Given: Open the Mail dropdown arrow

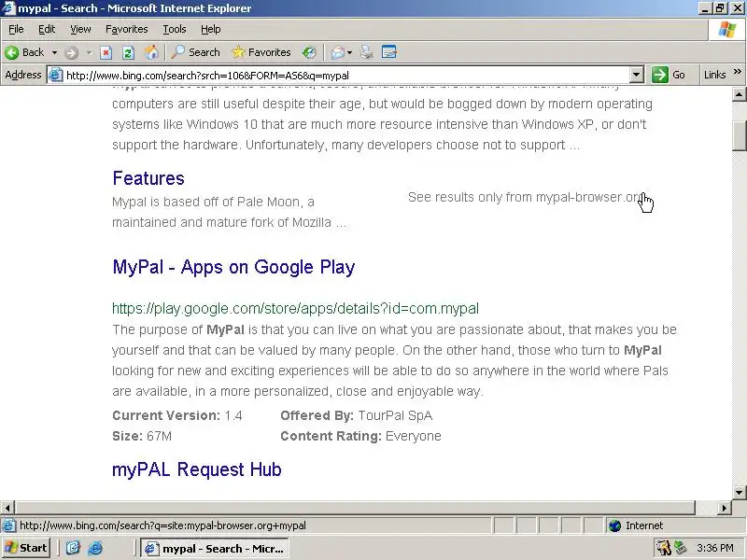Looking at the screenshot, I should point(349,52).
